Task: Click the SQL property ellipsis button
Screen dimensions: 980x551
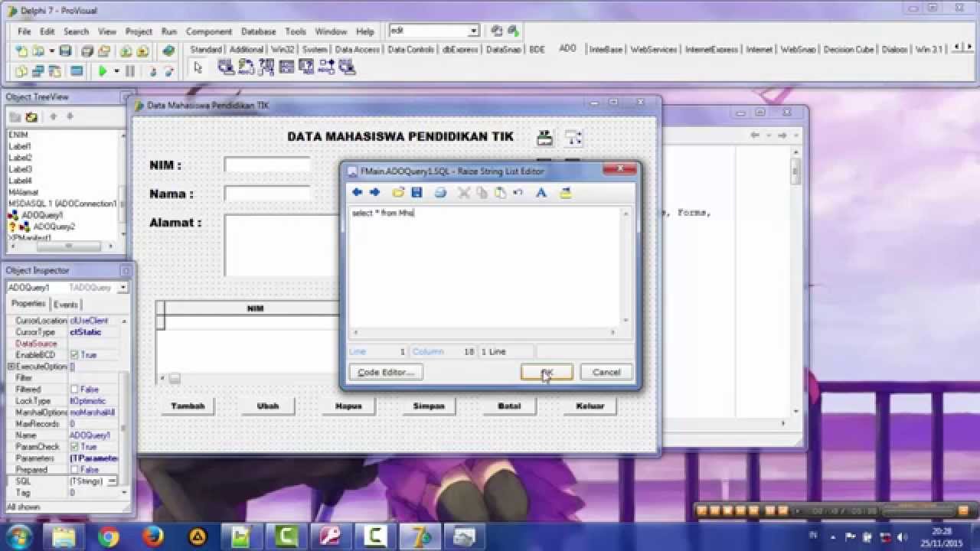Action: [113, 481]
